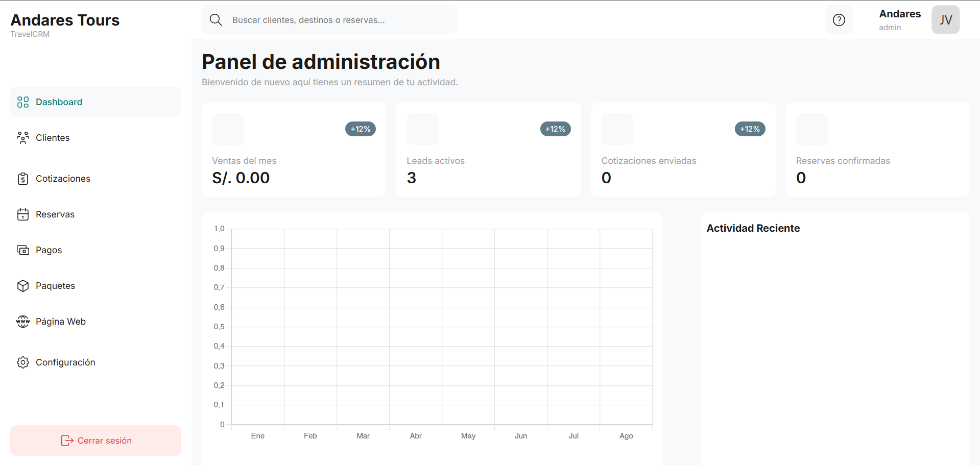Click the Andares Tours logo title
The height and width of the screenshot is (465, 980).
[65, 20]
